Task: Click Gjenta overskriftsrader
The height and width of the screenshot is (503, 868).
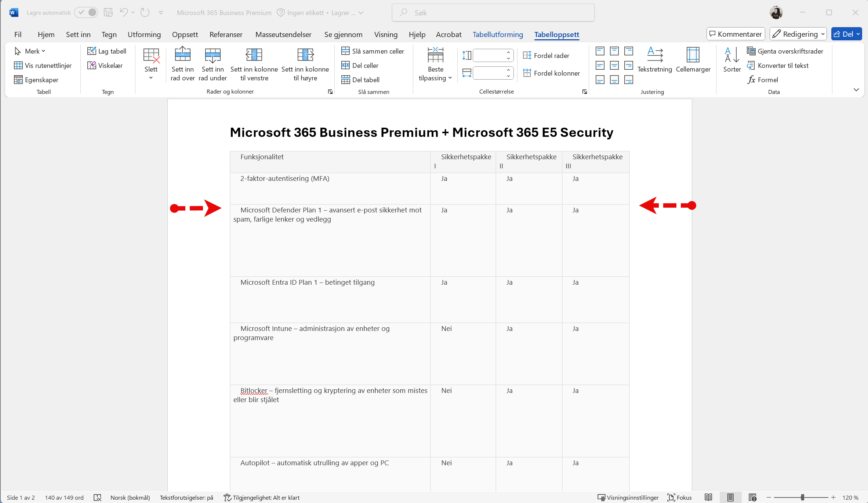Action: (785, 51)
